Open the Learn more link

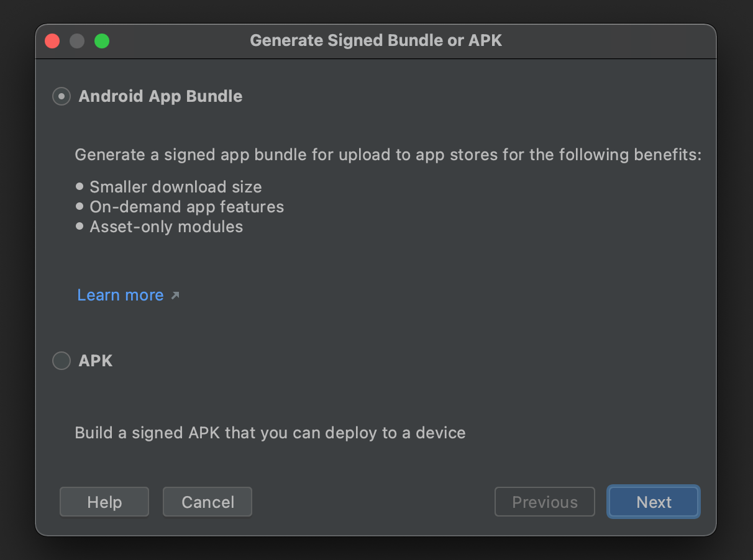tap(121, 295)
